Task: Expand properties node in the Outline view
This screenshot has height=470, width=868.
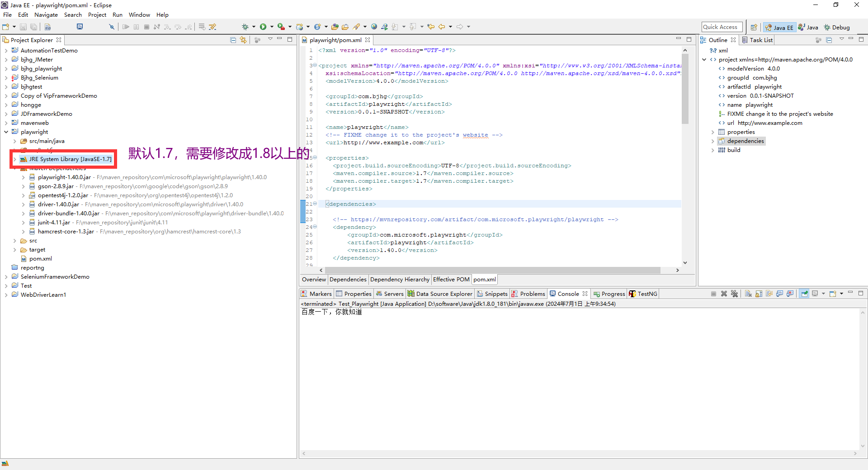Action: (x=713, y=132)
